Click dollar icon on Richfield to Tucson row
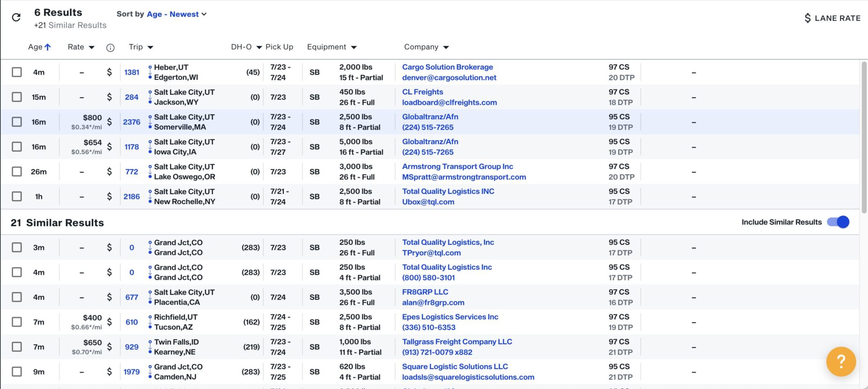 coord(109,322)
